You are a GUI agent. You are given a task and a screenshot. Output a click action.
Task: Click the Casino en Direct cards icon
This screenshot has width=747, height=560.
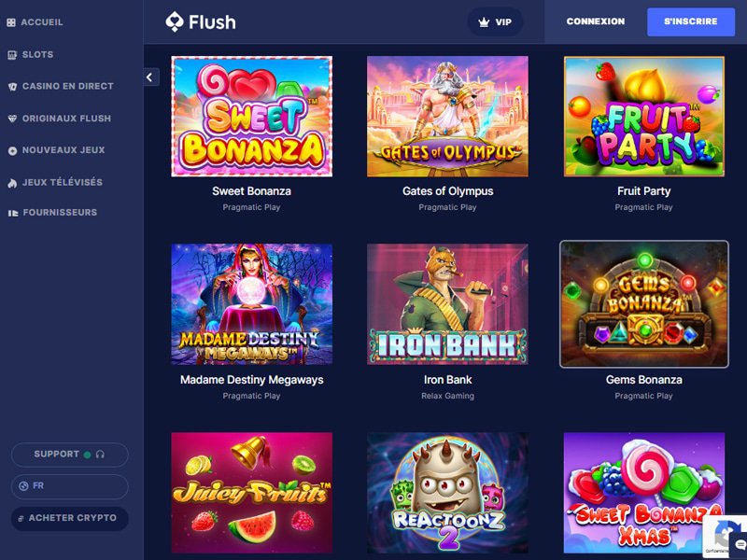pyautogui.click(x=12, y=87)
